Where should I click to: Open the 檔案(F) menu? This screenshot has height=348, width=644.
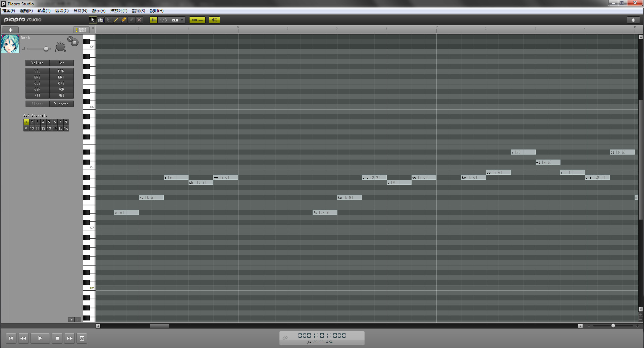coord(9,11)
